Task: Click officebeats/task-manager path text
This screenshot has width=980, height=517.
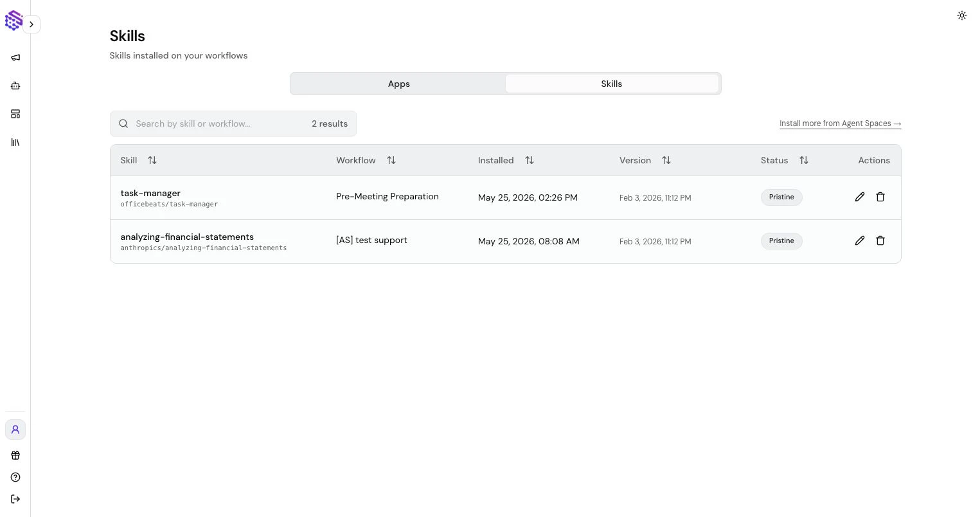Action: pyautogui.click(x=169, y=204)
